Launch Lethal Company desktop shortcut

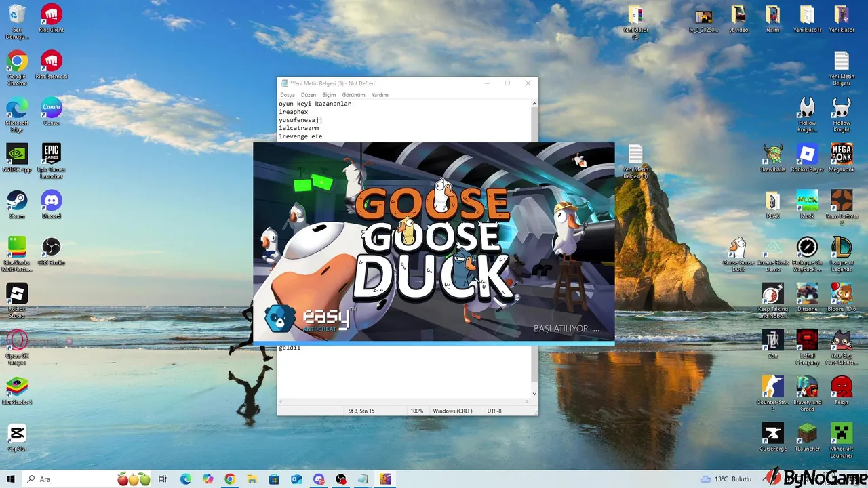[x=807, y=347]
